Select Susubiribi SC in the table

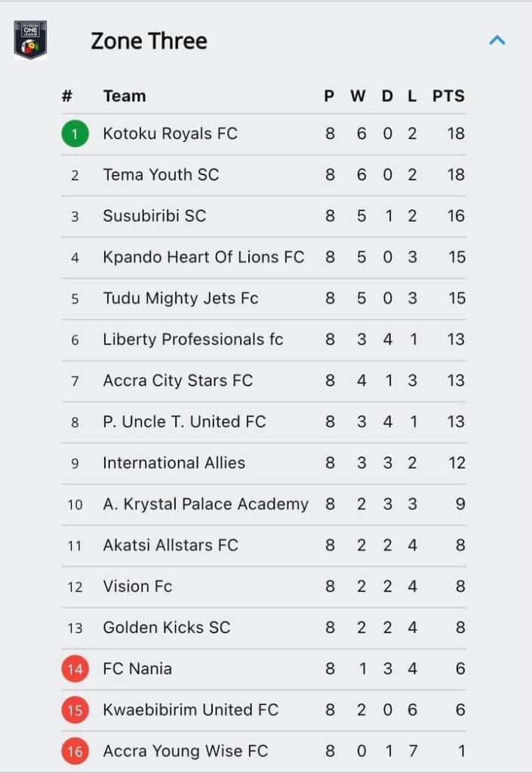[x=264, y=217]
